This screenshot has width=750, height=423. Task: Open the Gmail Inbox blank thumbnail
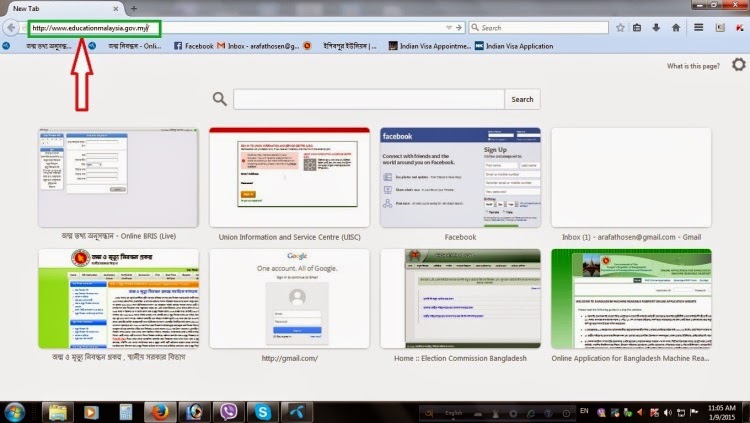click(x=631, y=178)
